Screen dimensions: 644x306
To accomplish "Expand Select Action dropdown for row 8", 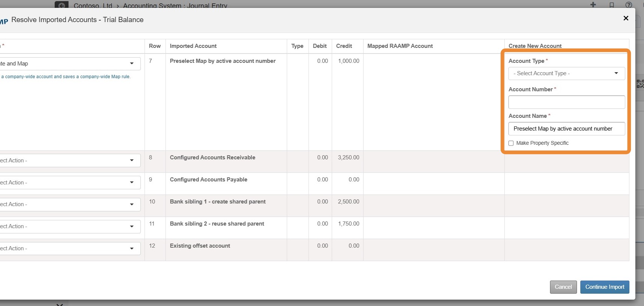I will (x=70, y=160).
